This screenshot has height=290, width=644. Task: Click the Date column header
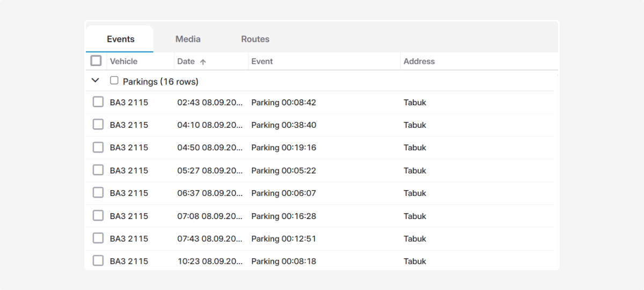186,61
